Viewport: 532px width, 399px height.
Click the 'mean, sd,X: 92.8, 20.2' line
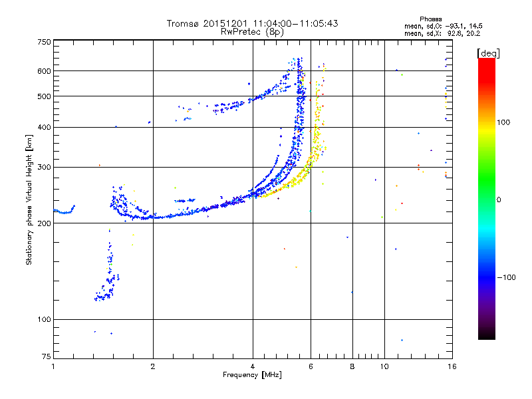pos(442,33)
